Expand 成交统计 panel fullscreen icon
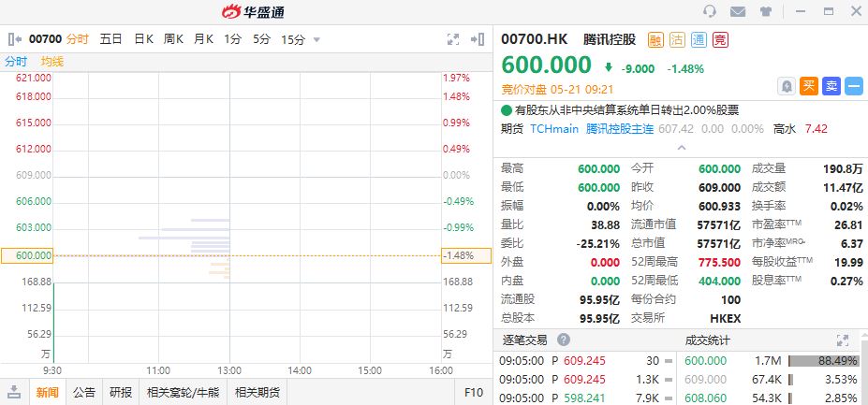The image size is (868, 405). point(843,340)
